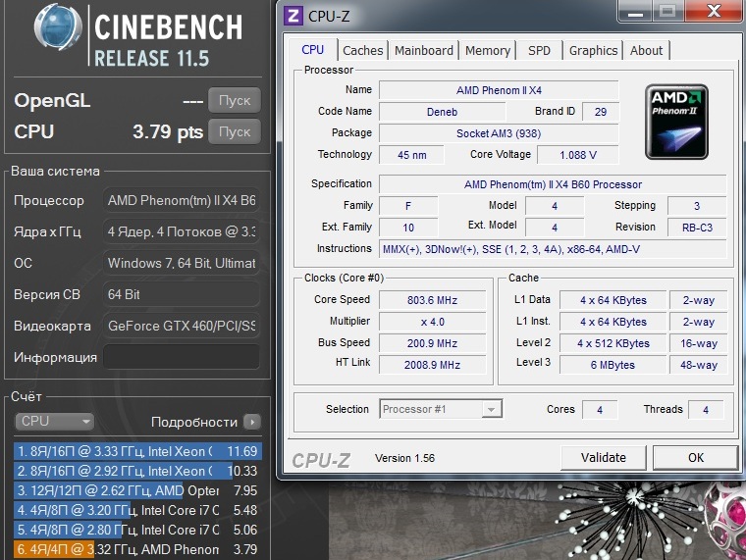Click the Package value Socket AM3 (938)
This screenshot has height=560, width=746.
tap(499, 133)
